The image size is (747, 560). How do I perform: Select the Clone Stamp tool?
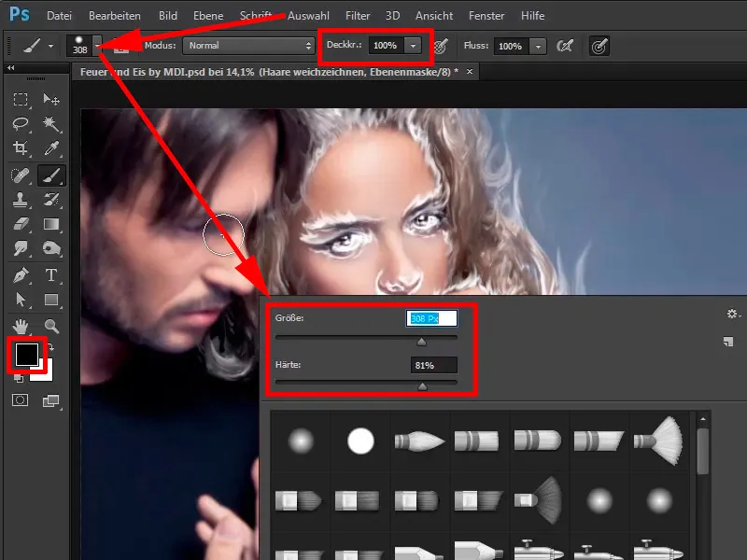click(20, 200)
